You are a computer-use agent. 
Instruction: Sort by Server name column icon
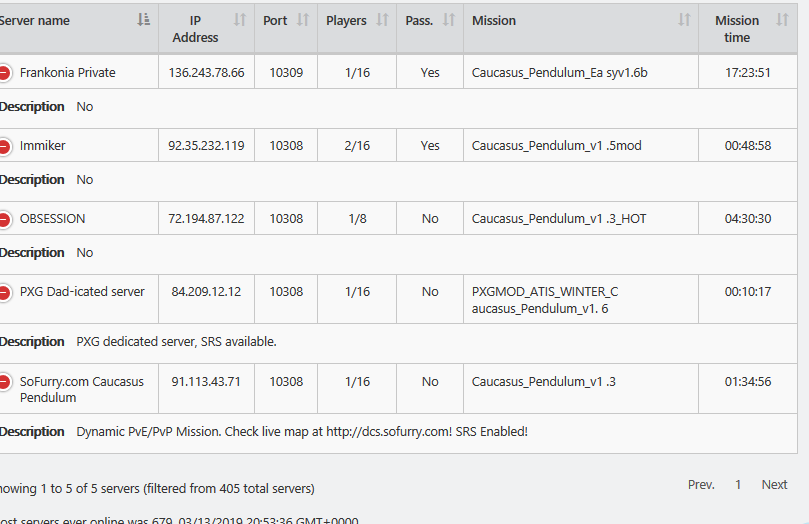tap(143, 20)
